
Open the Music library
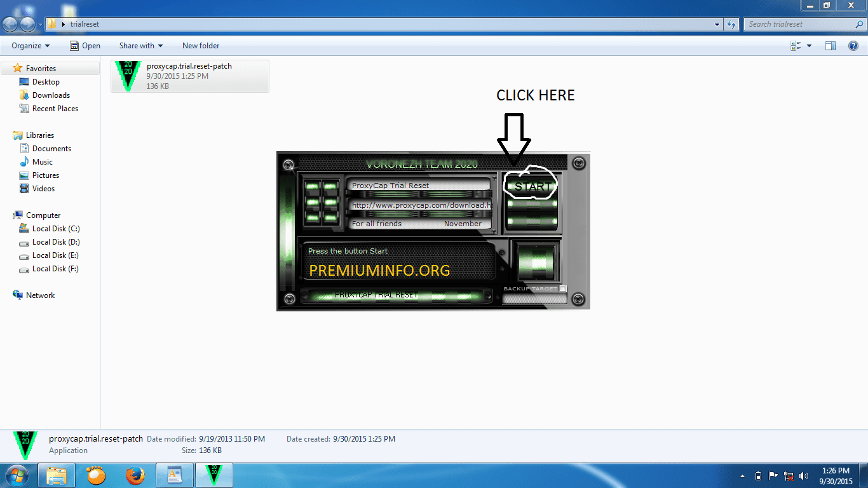point(43,162)
